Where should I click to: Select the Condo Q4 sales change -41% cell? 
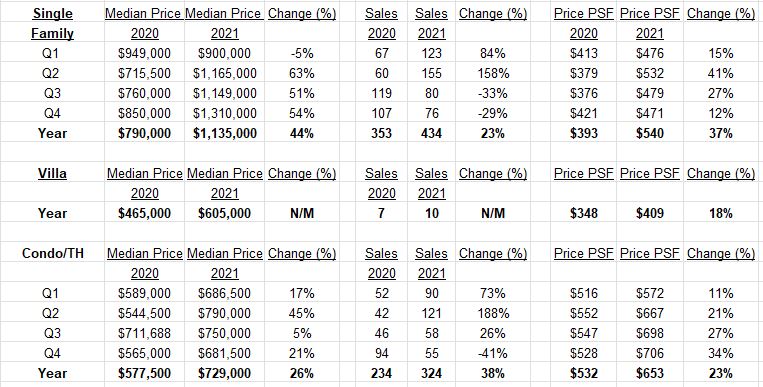click(492, 353)
